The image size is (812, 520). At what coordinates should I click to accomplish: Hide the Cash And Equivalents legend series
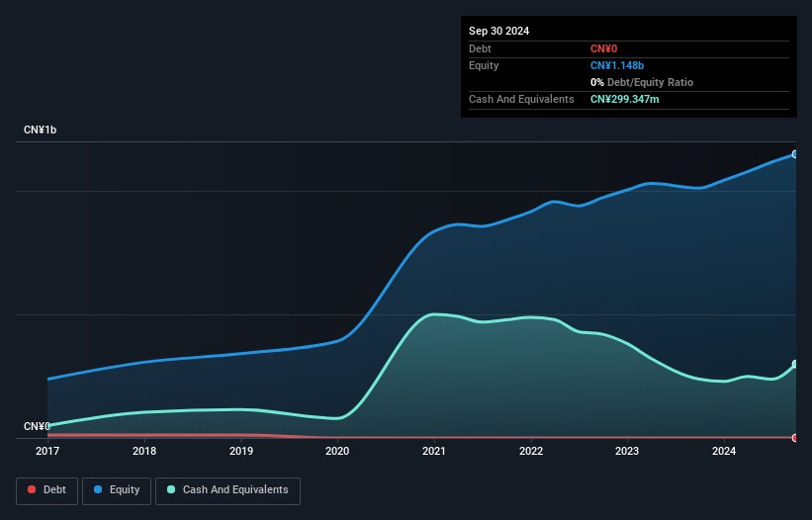(227, 489)
